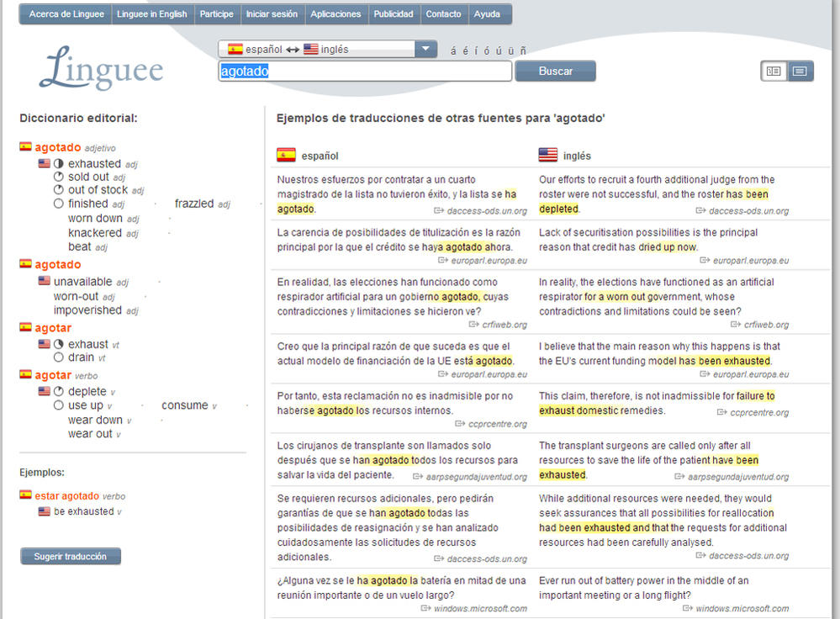
Task: Click the source arrow icon next to windows.microsoft.com in Spanish column
Action: [x=426, y=609]
